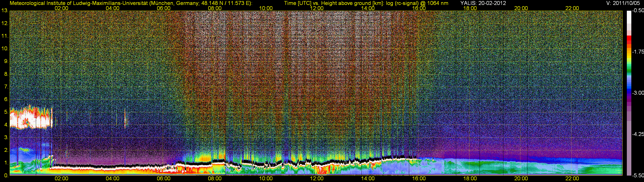Viewport: 644px width, 182px height.
Task: Click the -4.25 colorbar value label
Action: click(x=638, y=134)
